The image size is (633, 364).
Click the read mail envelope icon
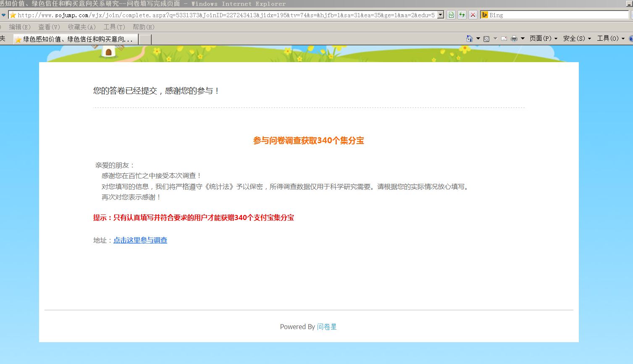coord(504,39)
